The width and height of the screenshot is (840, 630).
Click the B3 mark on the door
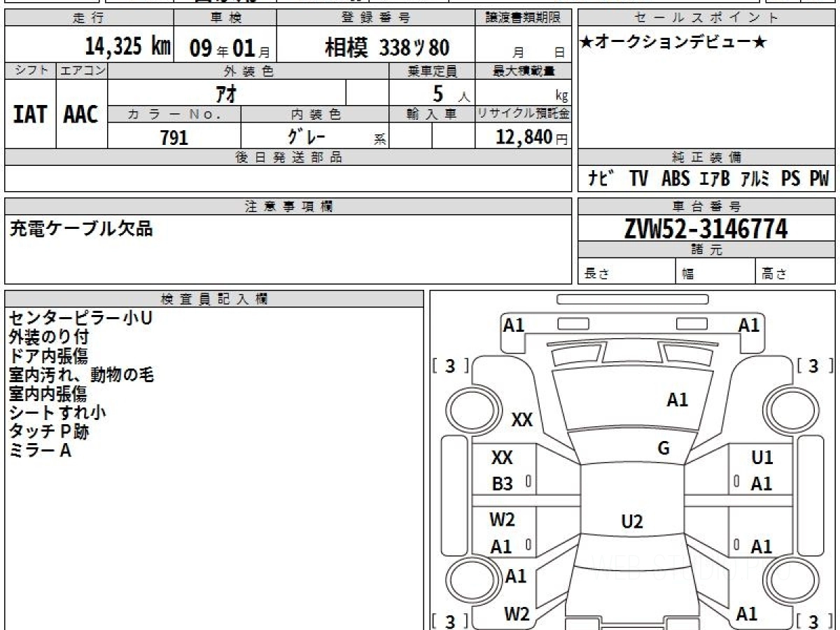coord(501,483)
